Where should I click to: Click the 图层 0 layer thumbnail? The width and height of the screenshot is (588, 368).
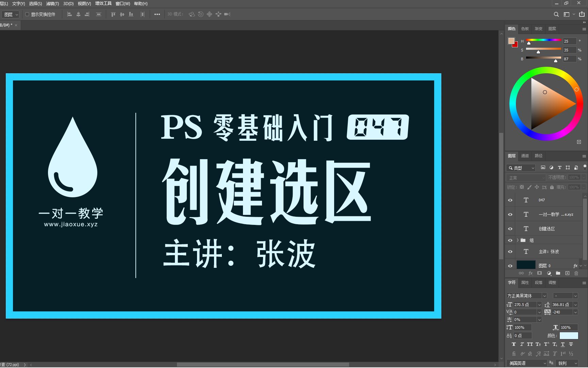[526, 265]
